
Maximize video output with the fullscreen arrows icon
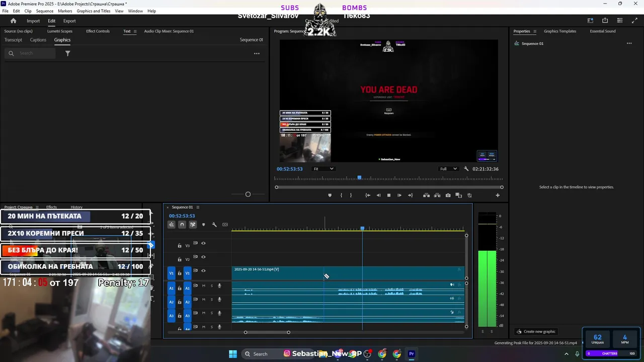point(634,21)
